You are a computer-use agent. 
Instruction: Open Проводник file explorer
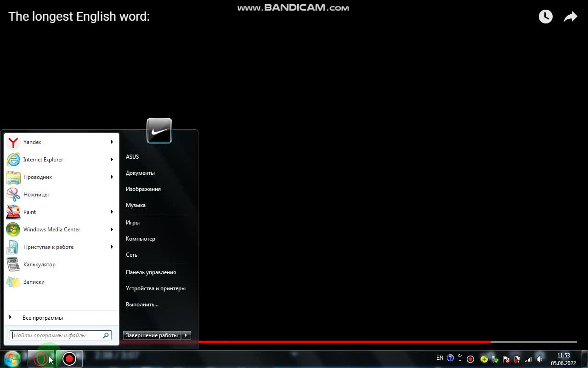[x=62, y=177]
